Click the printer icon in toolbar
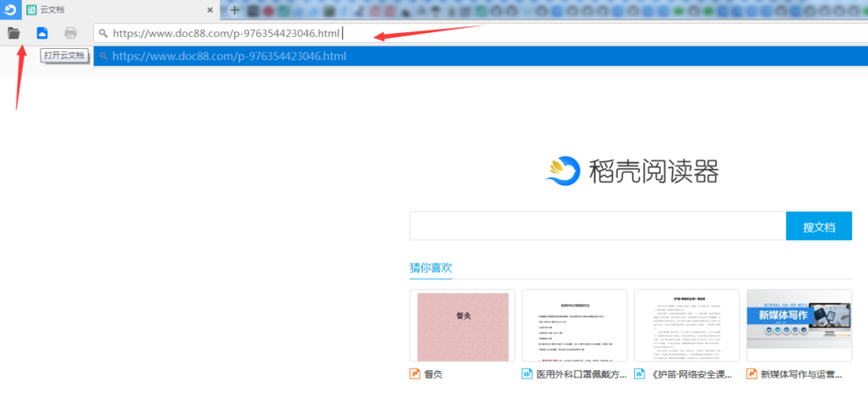The width and height of the screenshot is (868, 408). (70, 33)
